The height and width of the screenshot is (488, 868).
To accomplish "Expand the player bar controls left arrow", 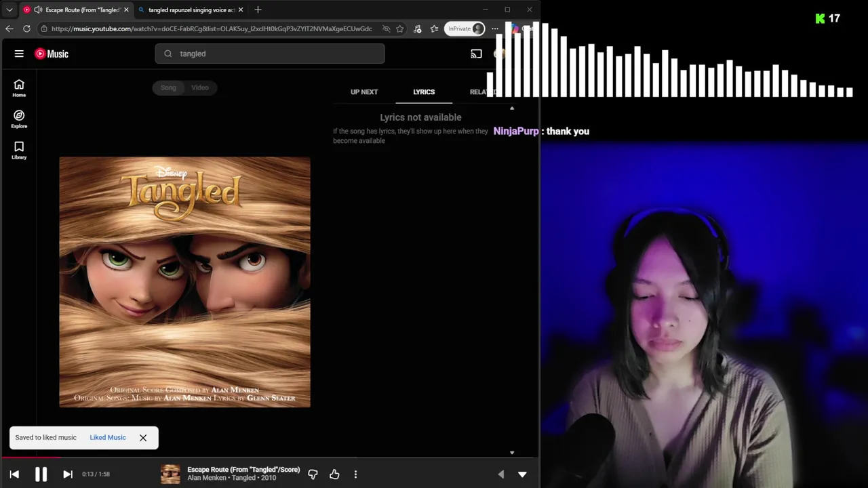I will coord(500,474).
